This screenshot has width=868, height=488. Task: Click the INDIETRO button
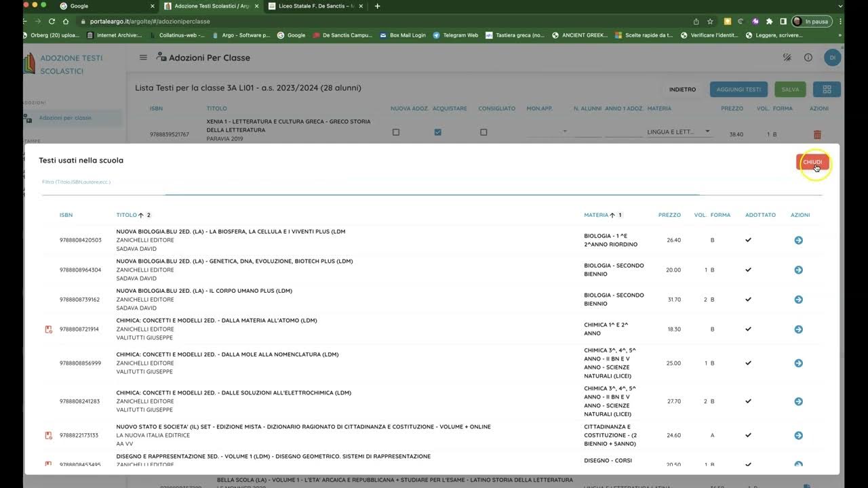tap(682, 89)
